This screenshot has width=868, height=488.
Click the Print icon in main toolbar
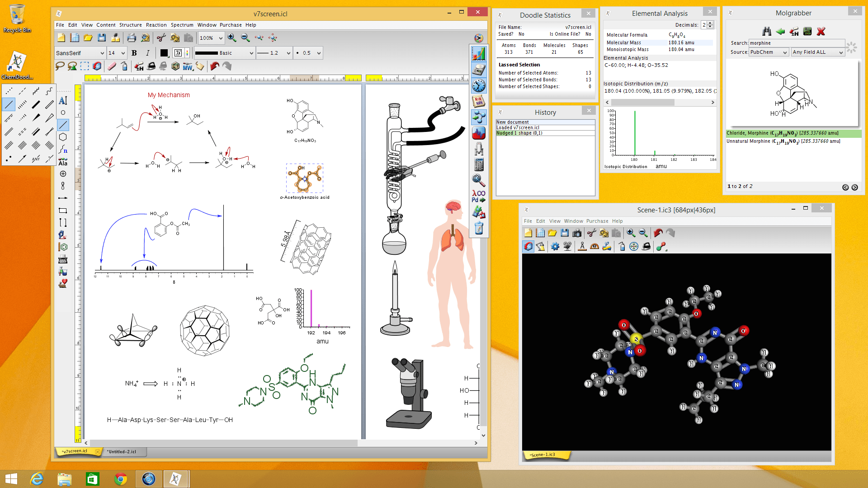pos(131,38)
